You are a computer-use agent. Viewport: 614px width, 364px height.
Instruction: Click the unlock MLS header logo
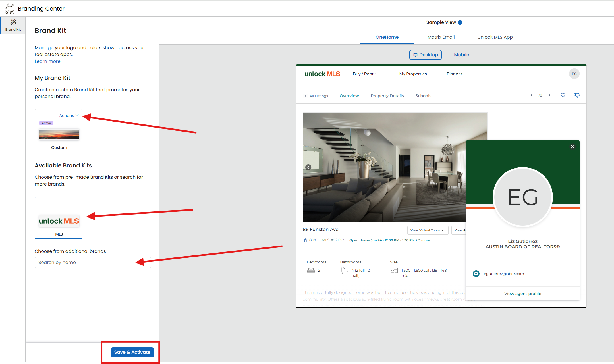click(322, 74)
